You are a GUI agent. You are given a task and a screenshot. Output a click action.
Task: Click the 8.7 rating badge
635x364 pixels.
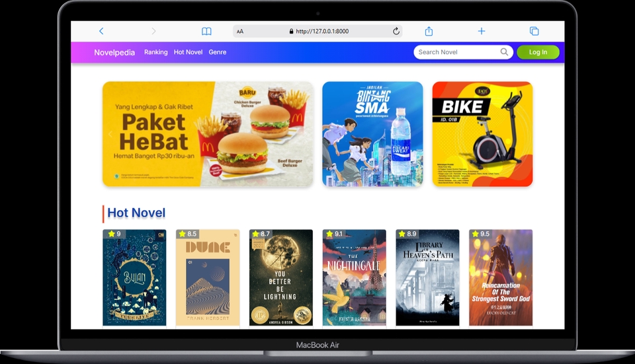tap(261, 234)
